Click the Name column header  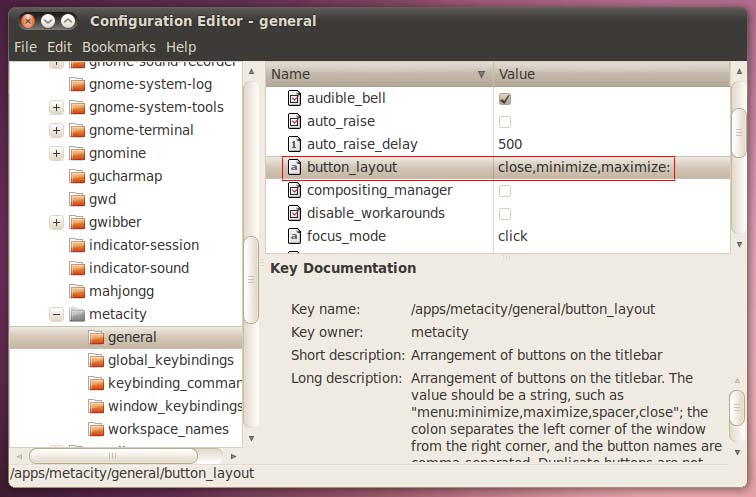[379, 74]
